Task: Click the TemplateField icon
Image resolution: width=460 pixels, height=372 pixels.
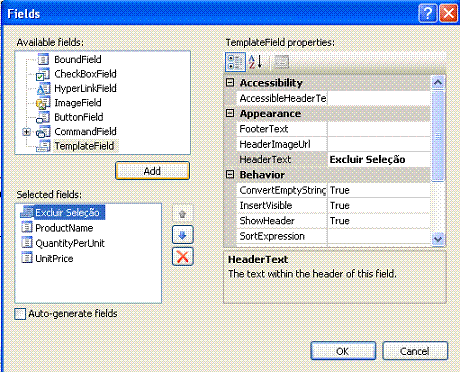Action: pyautogui.click(x=43, y=146)
